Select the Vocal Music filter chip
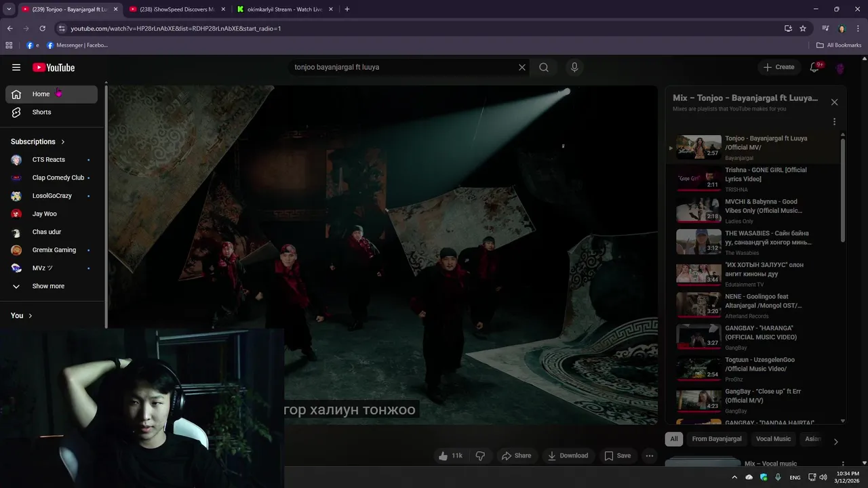Screen dimensions: 868x488 tap(773, 439)
